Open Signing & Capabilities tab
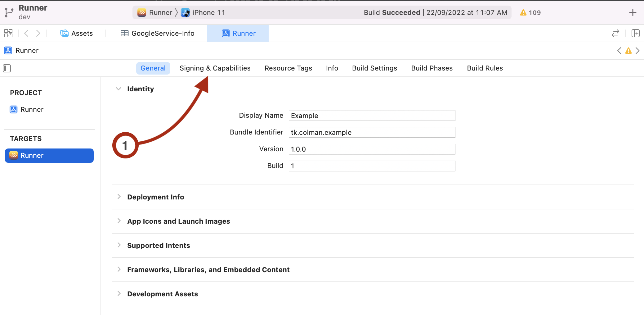The image size is (644, 315). [x=215, y=68]
